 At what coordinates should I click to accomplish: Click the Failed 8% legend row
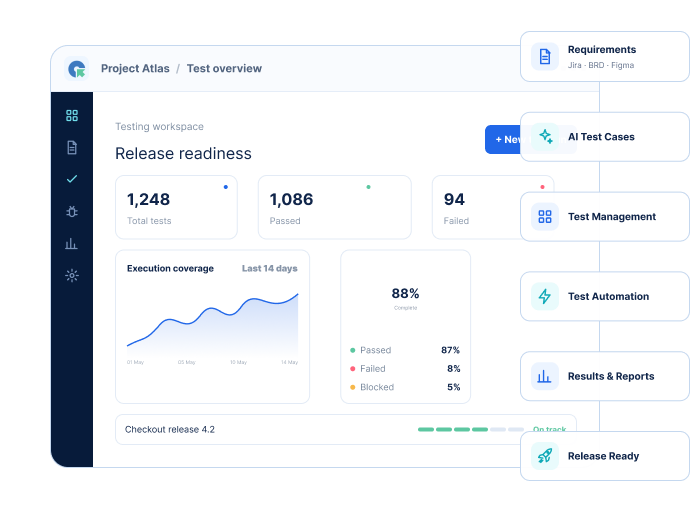(405, 369)
